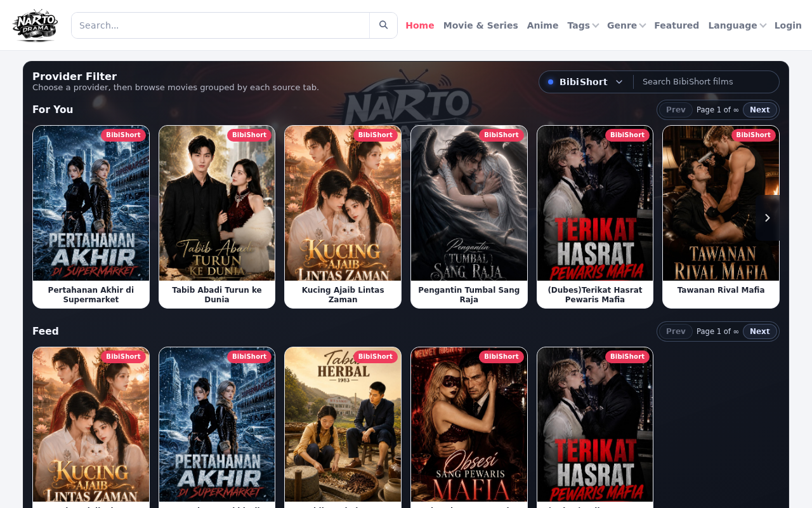Screen dimensions: 812x508
Task: Click BibiShort badge on Tawanan Rival Mafia card
Action: coord(753,135)
